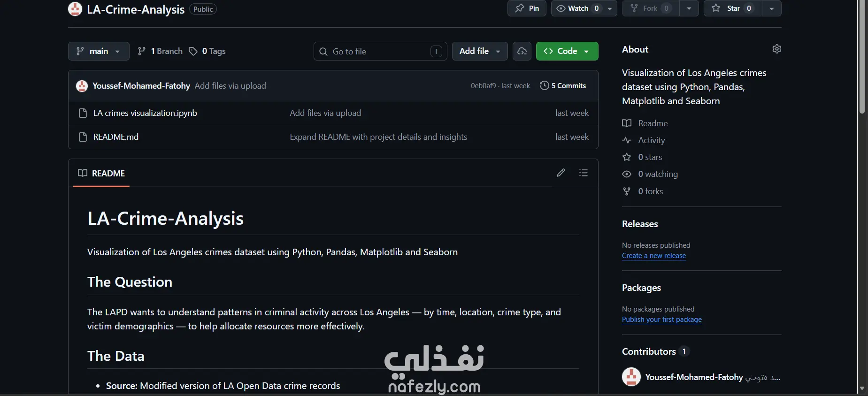Viewport: 868px width, 396px height.
Task: Open commit hash 0eb0af9
Action: click(483, 86)
